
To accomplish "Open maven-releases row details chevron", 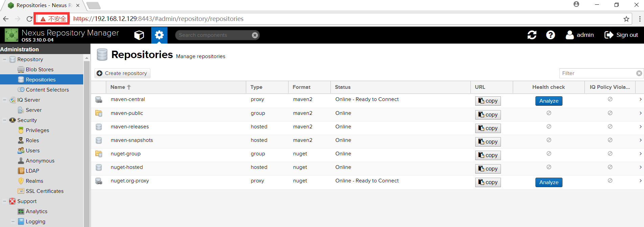I will tap(640, 127).
